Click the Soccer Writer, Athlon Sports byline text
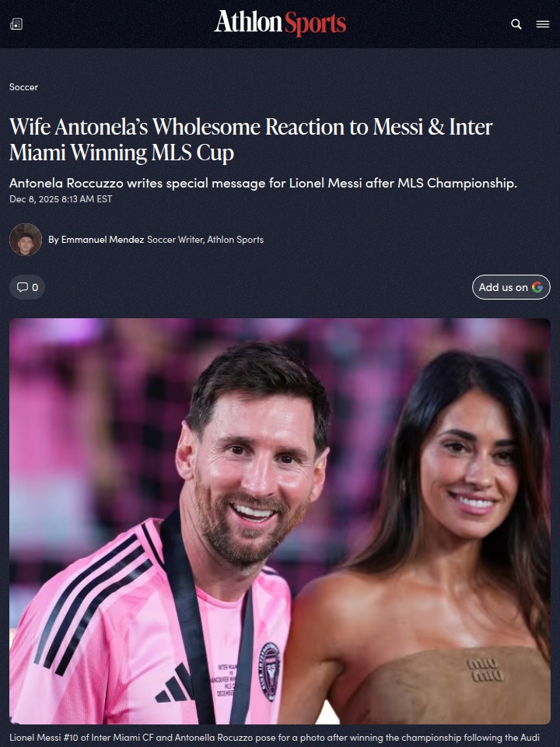Image resolution: width=560 pixels, height=747 pixels. point(205,240)
